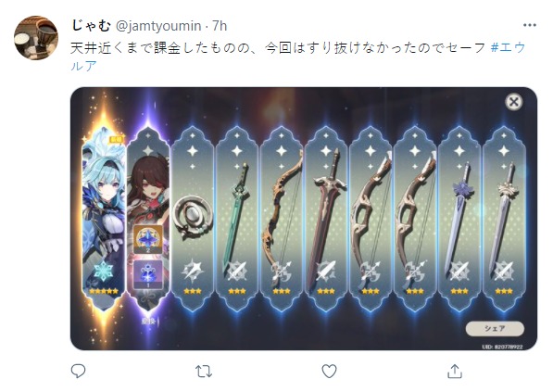Open the じゃむ profile avatar picture
This screenshot has width=553, height=392.
click(x=35, y=38)
